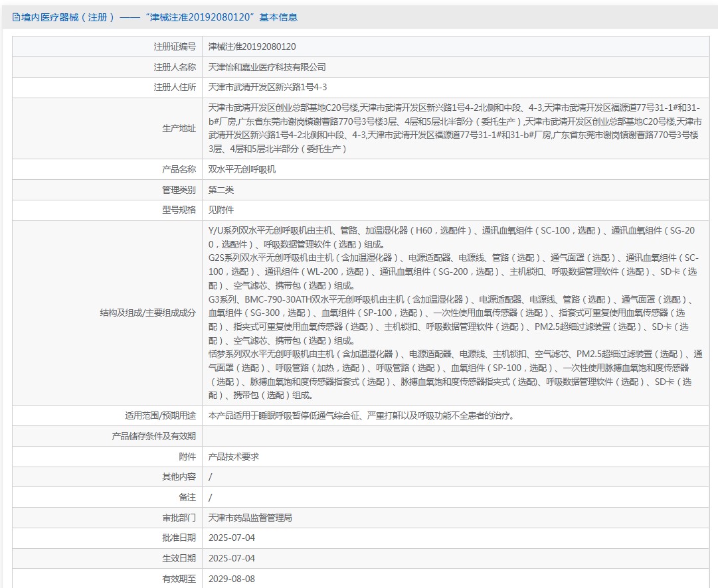Screen dimensions: 718x588
Task: Click the 批准日期 value 2025-07-04
Action: (231, 538)
